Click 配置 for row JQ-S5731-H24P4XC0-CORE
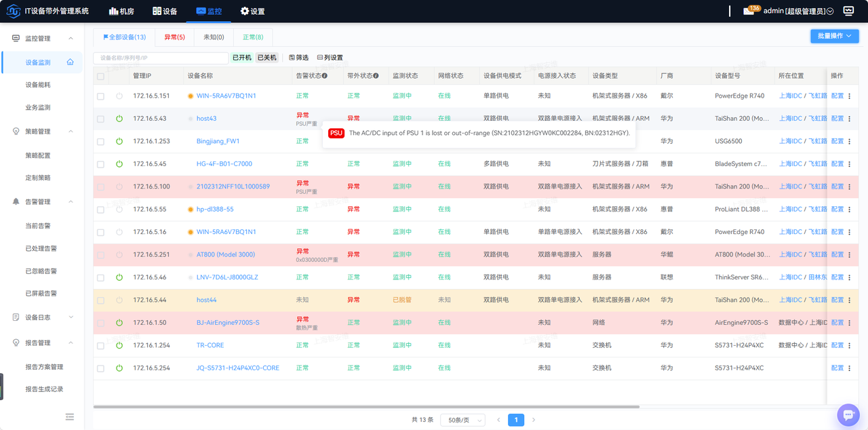This screenshot has width=868, height=430. (837, 368)
